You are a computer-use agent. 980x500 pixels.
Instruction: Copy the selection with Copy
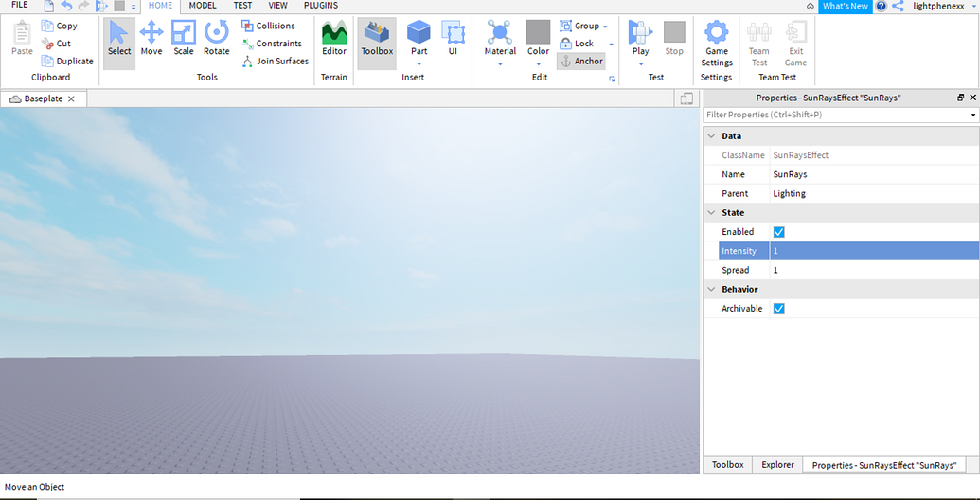(60, 26)
